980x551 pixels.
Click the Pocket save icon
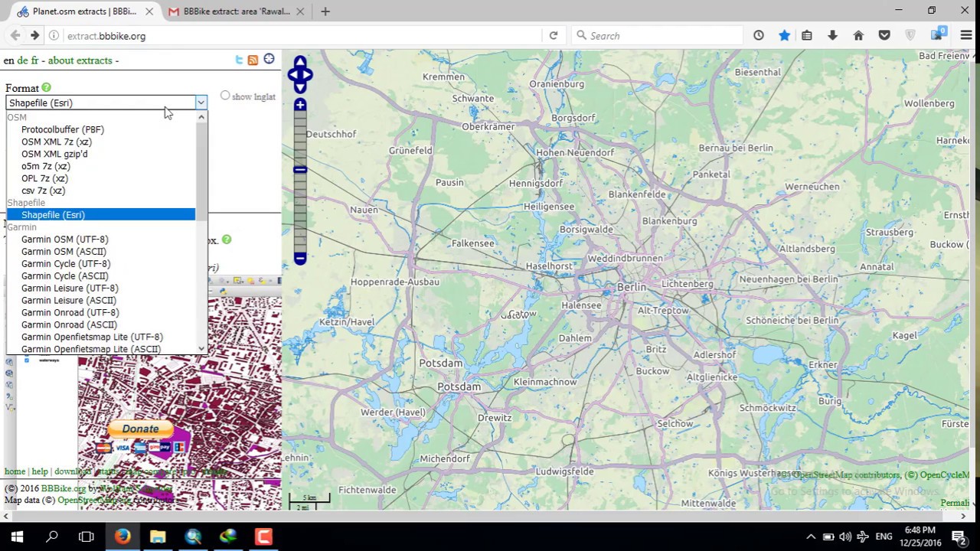[884, 35]
